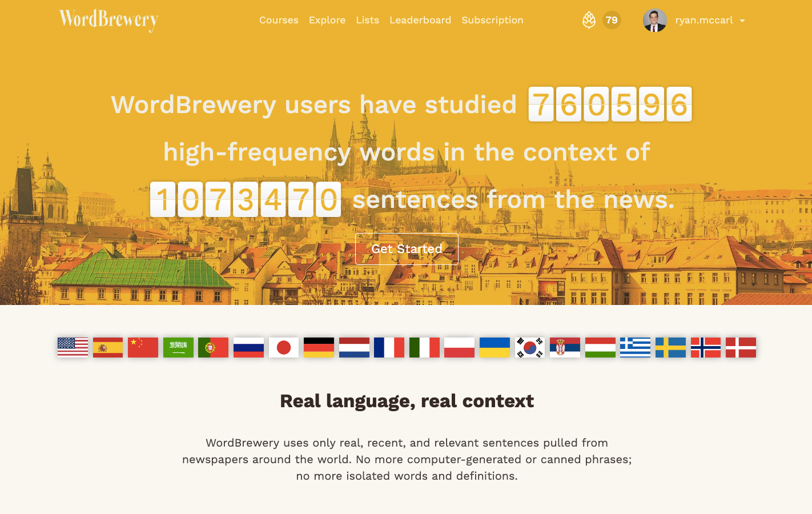Pick the Swedish flag
Viewport: 812px width, 514px height.
tap(670, 347)
